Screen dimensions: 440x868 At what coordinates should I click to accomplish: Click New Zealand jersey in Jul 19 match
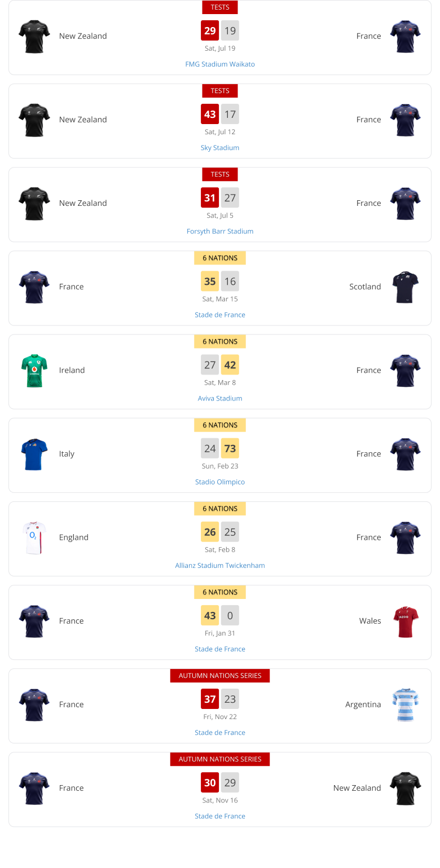(x=34, y=37)
